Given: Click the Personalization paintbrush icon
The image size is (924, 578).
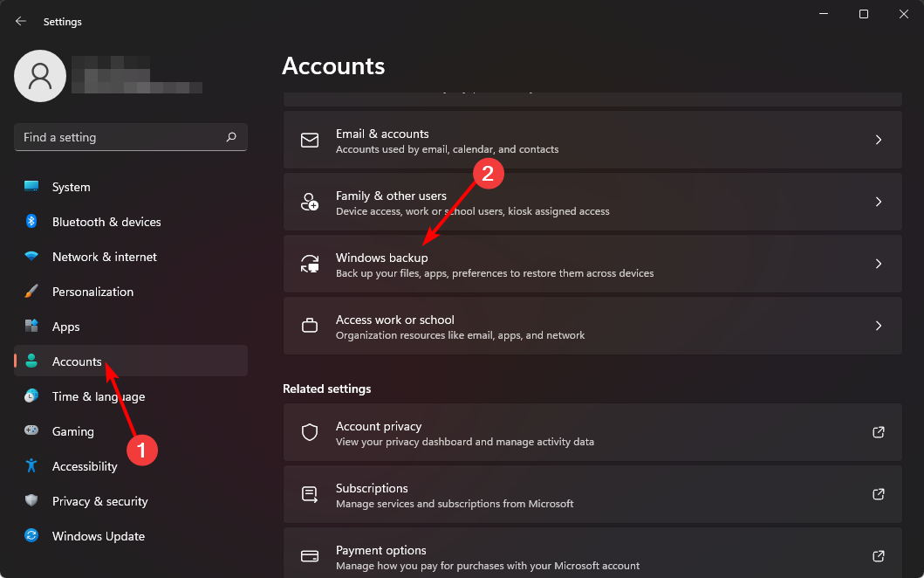Looking at the screenshot, I should click(x=31, y=292).
